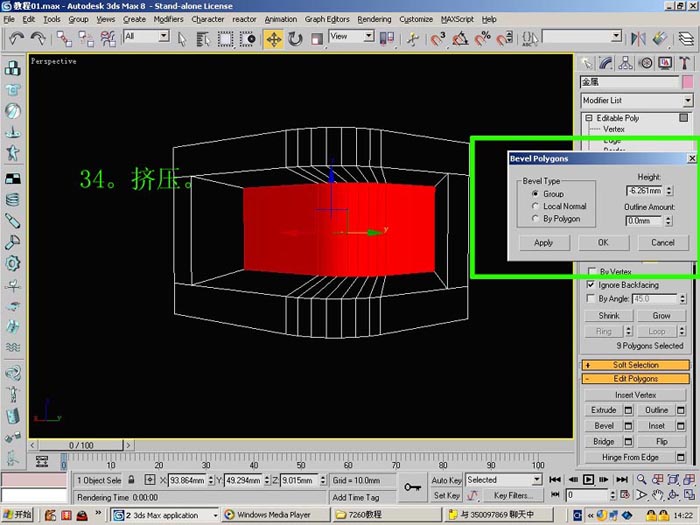This screenshot has width=700, height=525.
Task: Toggle the Set Key mode button
Action: 446,495
